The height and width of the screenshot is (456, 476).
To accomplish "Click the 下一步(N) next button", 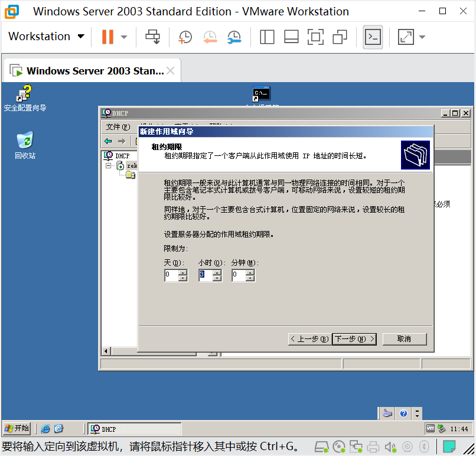I will pyautogui.click(x=354, y=339).
